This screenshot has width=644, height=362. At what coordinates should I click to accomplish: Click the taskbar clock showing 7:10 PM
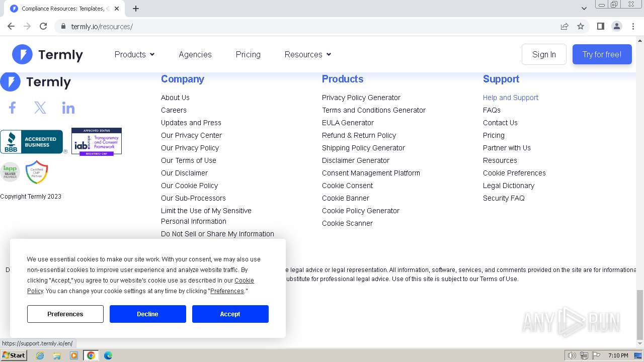coord(618,355)
